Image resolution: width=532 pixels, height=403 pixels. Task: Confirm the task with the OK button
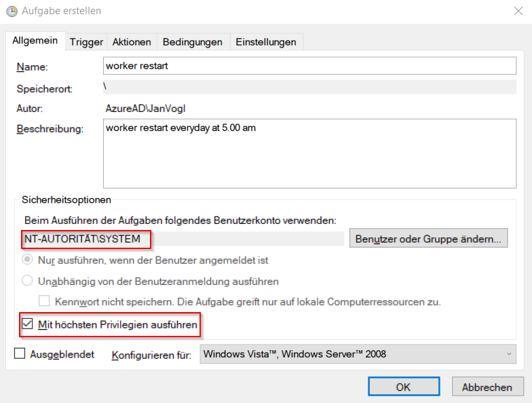tap(403, 387)
